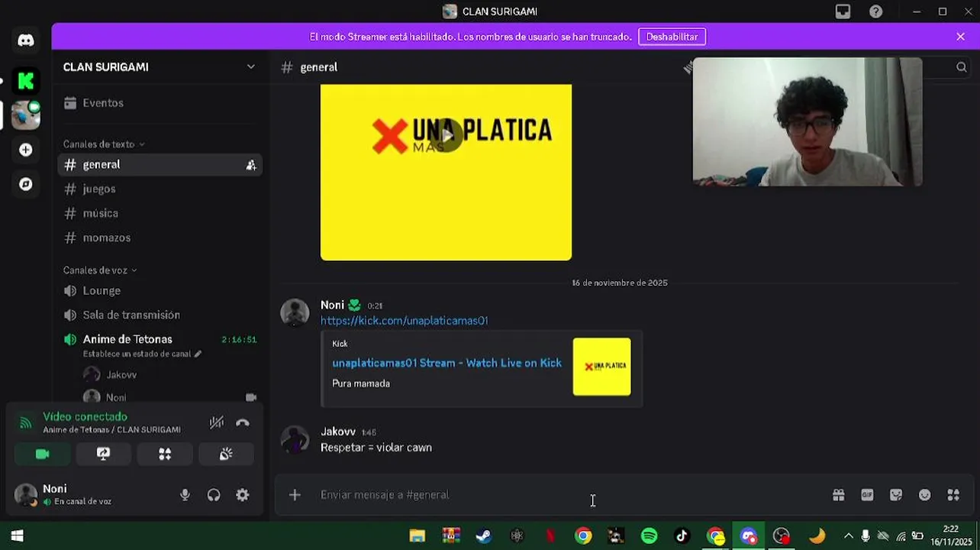Open the Eventos calendar entry
The image size is (980, 550).
pos(160,103)
